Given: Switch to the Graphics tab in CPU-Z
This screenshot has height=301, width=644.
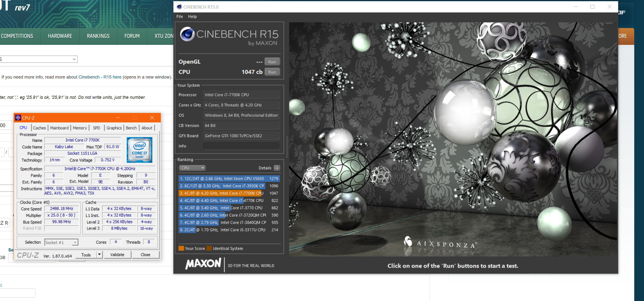Looking at the screenshot, I should tap(114, 128).
